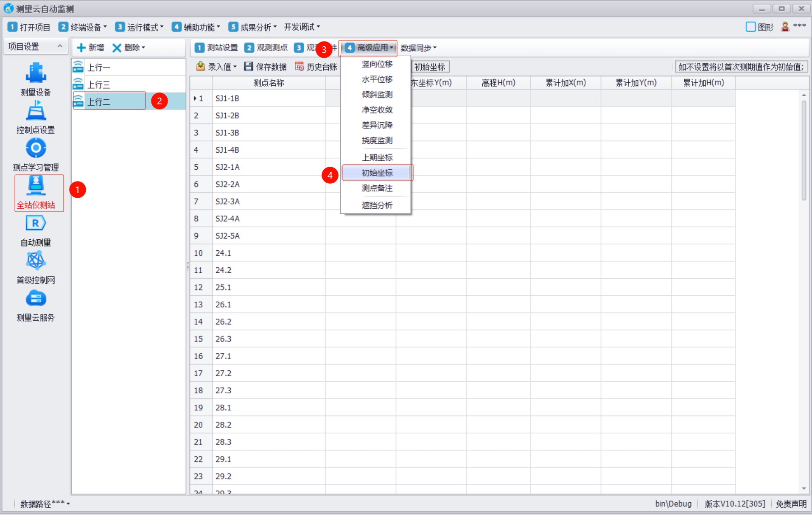The image size is (812, 515).
Task: Click the 保存数据 save icon
Action: point(249,67)
